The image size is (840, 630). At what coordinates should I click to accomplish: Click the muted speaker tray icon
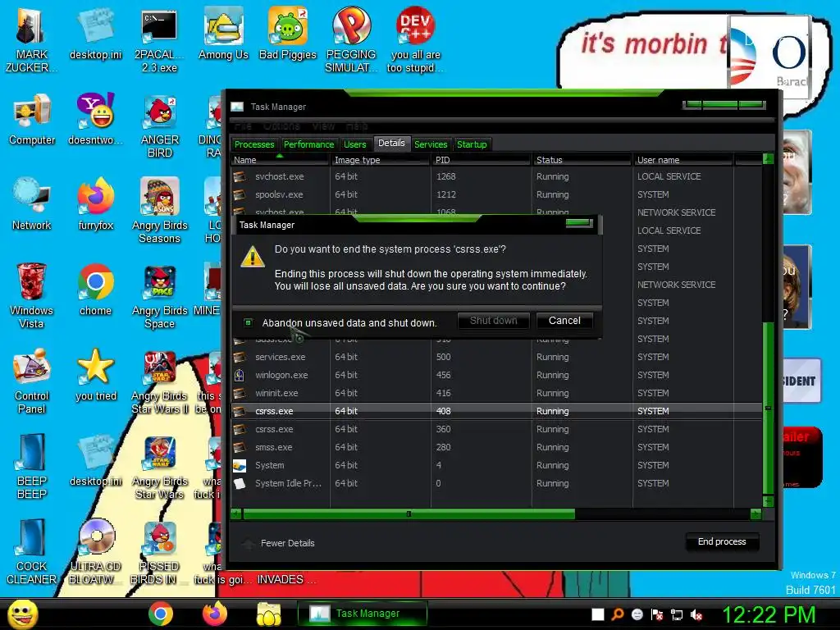[x=697, y=615]
